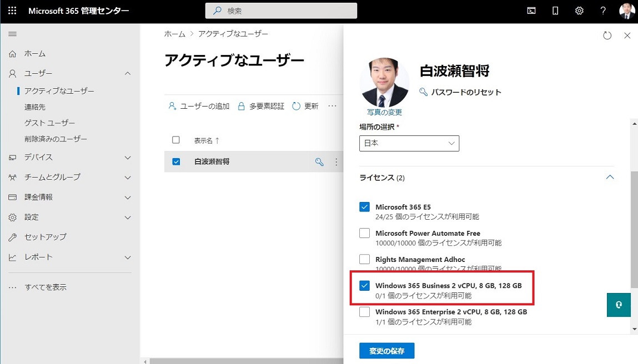Open toolbar overflow ellipsis menu

coord(333,106)
